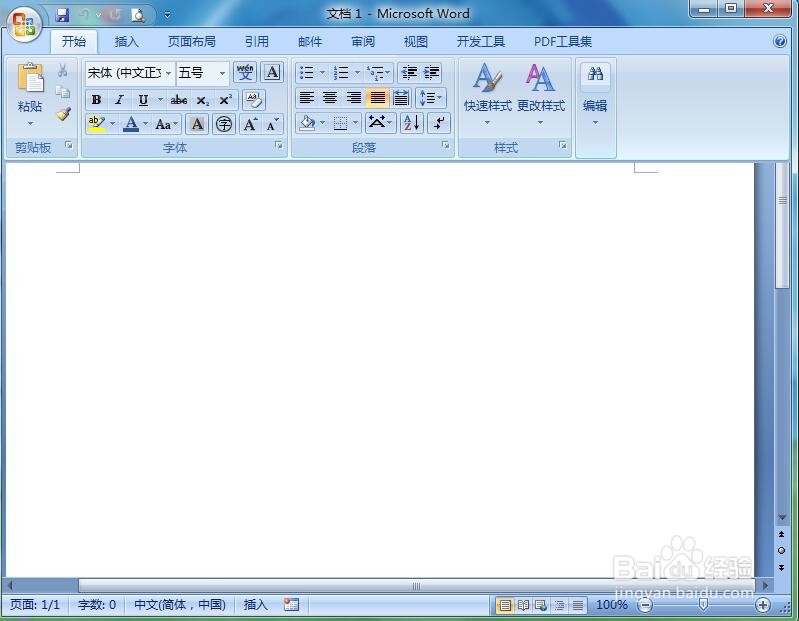Toggle subscript formatting
The image size is (799, 621).
pyautogui.click(x=202, y=100)
